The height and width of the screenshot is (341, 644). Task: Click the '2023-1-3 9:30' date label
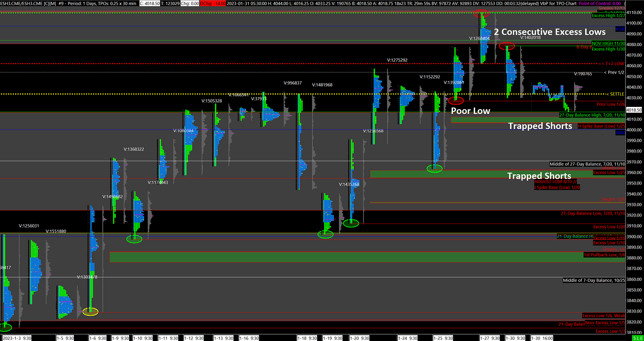pyautogui.click(x=16, y=338)
